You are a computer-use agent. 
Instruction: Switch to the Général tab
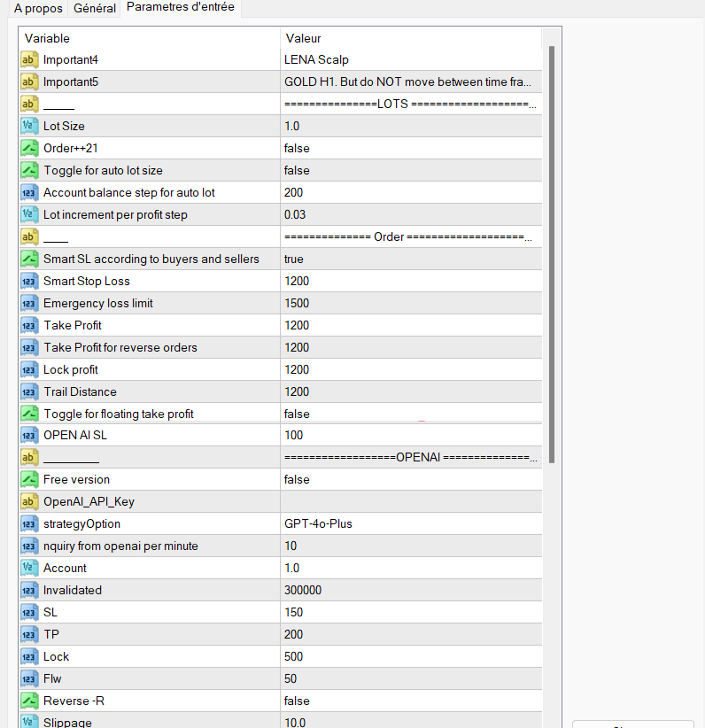click(x=95, y=9)
